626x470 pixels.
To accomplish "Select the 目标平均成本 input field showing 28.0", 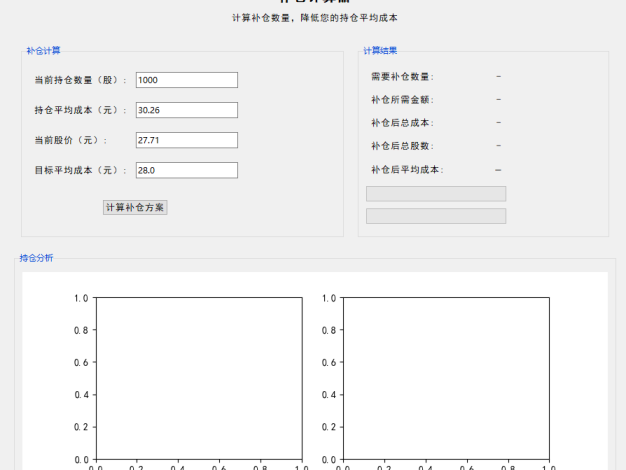I will click(x=186, y=170).
